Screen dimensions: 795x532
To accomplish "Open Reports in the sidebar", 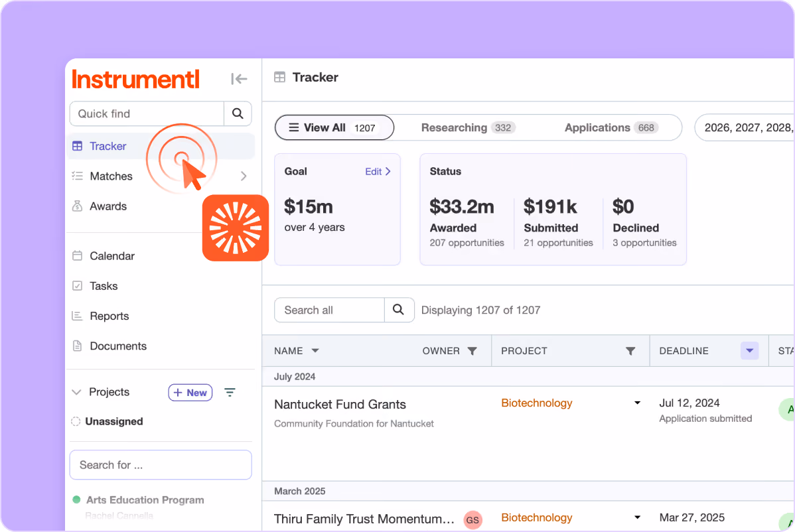I will (109, 316).
